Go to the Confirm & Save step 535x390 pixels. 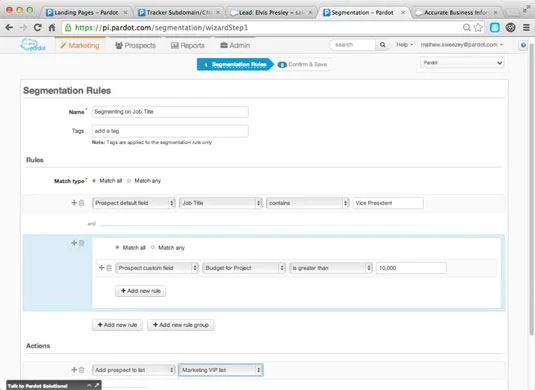point(303,64)
